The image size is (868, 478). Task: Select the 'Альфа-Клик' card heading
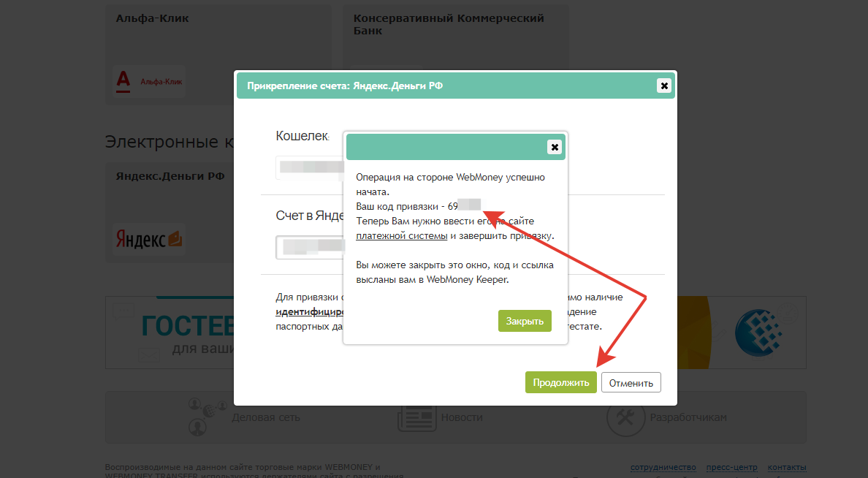point(152,18)
